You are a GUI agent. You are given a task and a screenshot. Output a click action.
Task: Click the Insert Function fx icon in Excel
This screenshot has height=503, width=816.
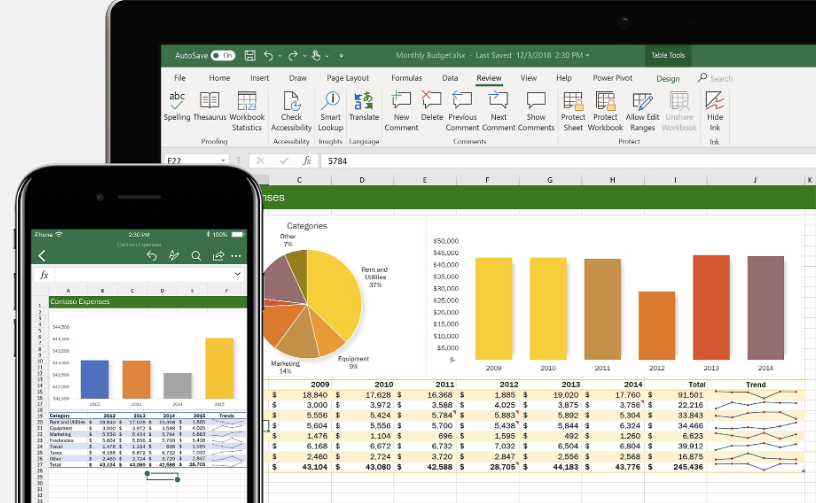coord(307,161)
